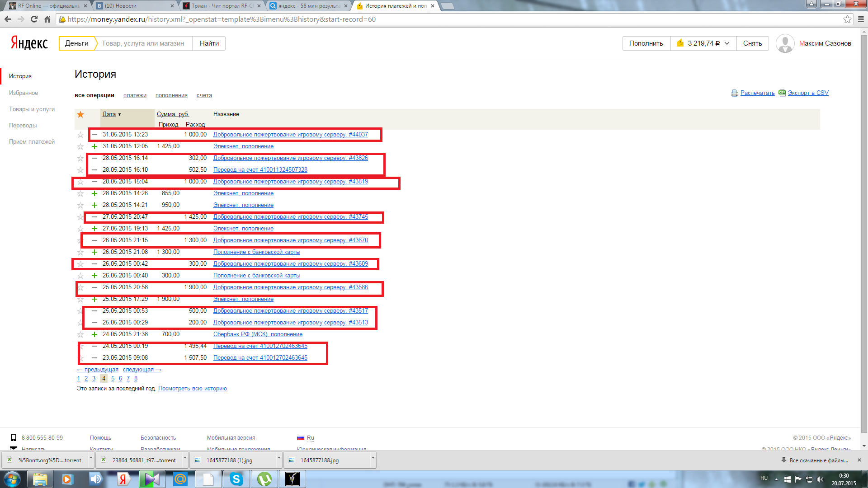
Task: Open Mail.ru Agent taskbar icon
Action: tap(180, 479)
